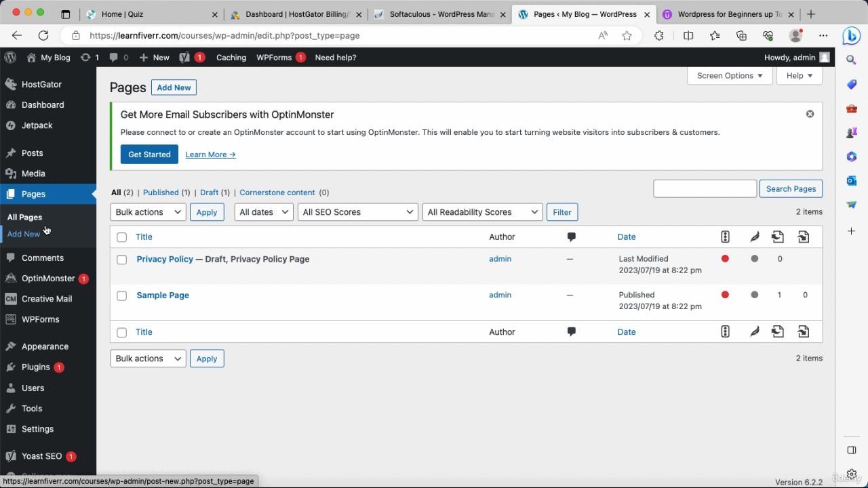Click the browser address bar URL

(224, 35)
